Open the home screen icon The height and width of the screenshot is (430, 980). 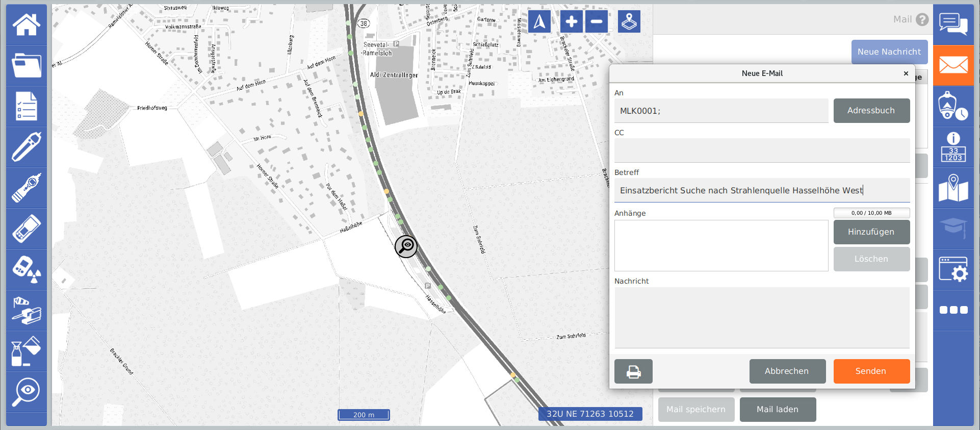(27, 24)
